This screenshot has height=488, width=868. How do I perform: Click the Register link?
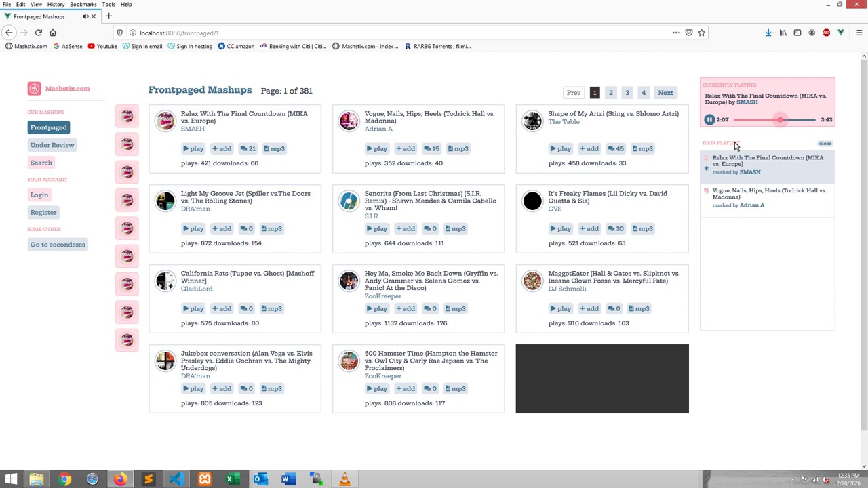pyautogui.click(x=43, y=213)
